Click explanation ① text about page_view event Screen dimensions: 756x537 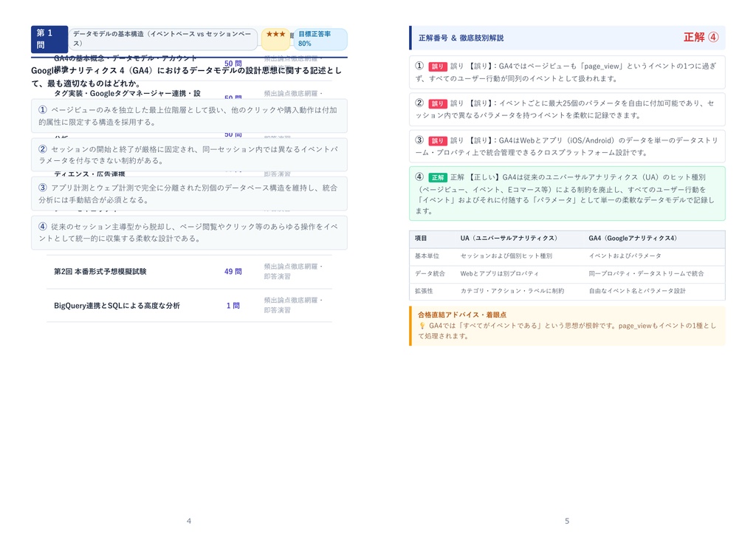pos(566,72)
